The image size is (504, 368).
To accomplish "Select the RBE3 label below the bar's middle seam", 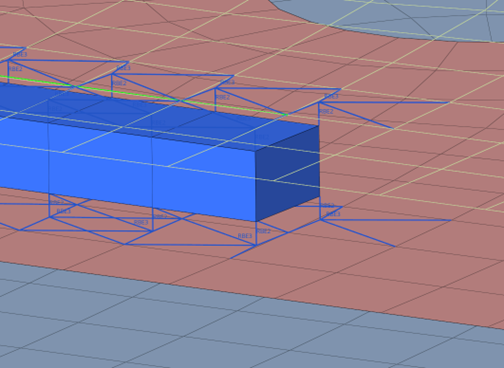I will coord(141,222).
